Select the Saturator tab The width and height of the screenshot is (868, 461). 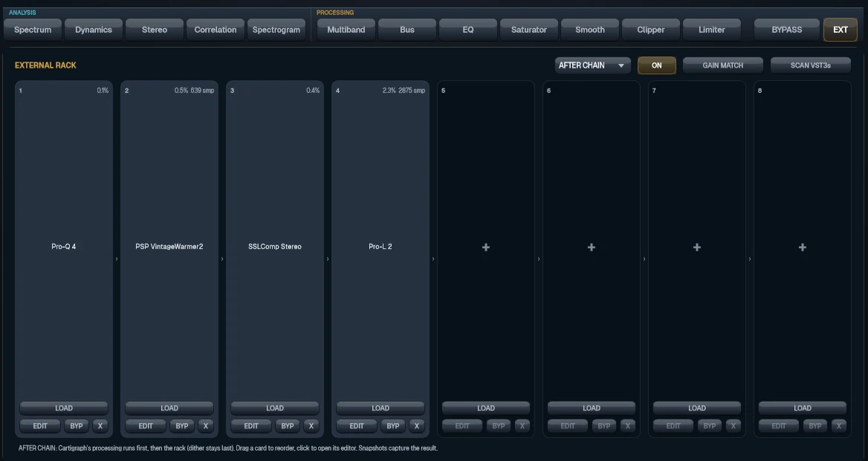tap(528, 30)
